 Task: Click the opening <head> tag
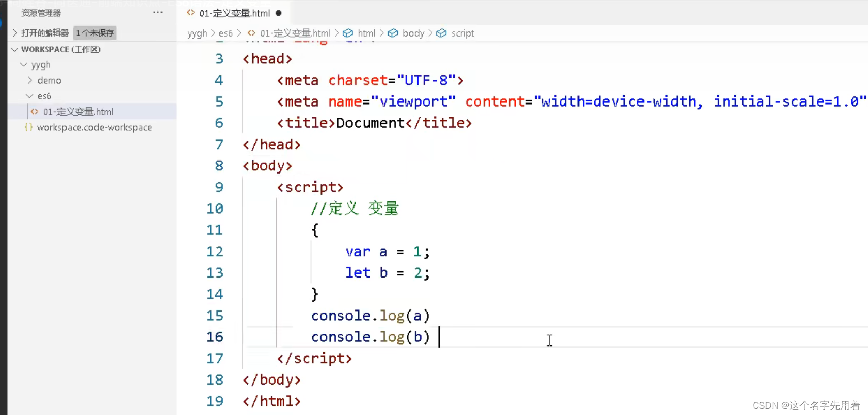coord(267,59)
